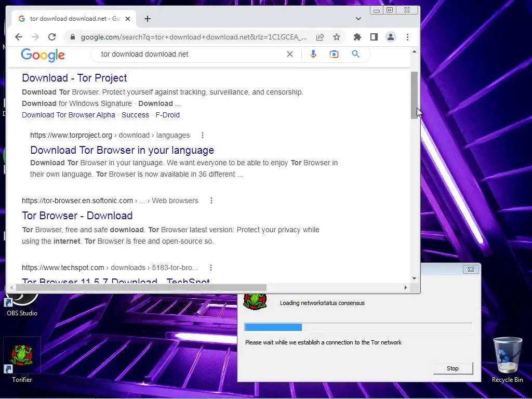
Task: Click the scroll-up arrow on the page scrollbar
Action: tap(414, 51)
